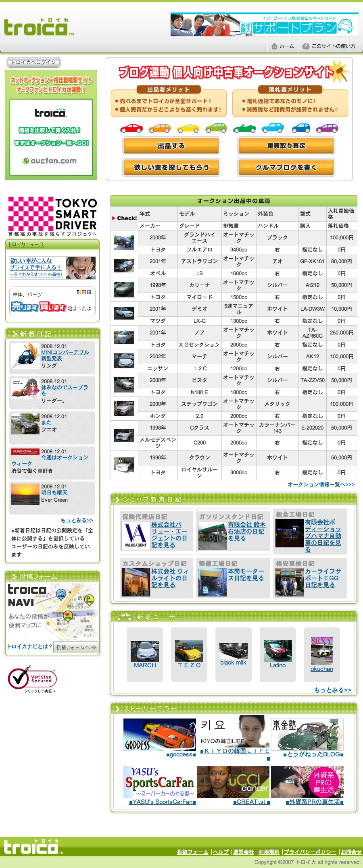Click the GF-XK161 type cell

(313, 262)
